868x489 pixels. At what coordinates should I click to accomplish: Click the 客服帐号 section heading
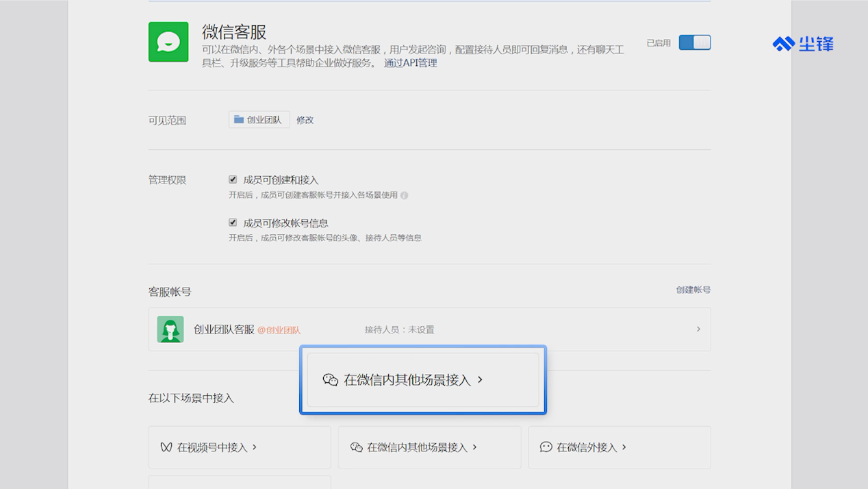click(x=170, y=292)
